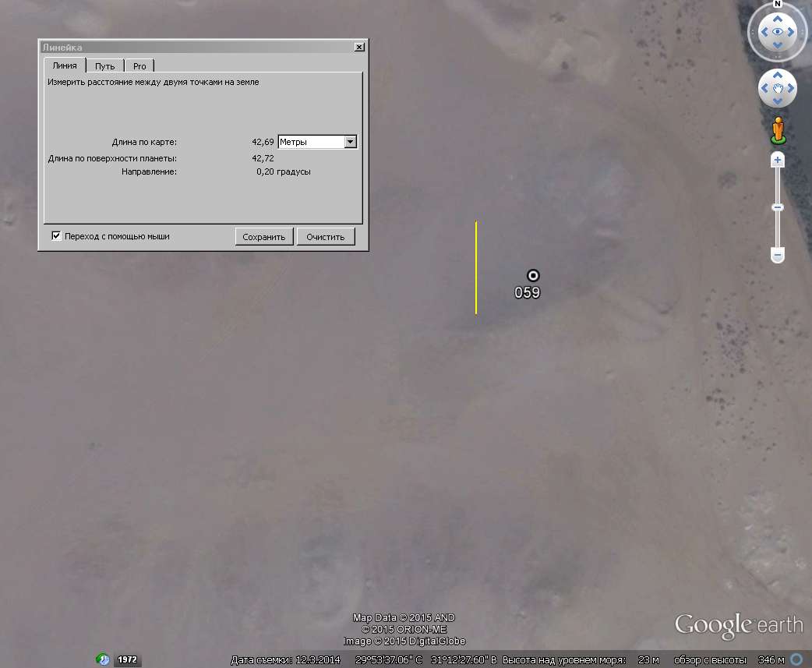
Task: Click the 059 placemark icon
Action: (x=533, y=275)
